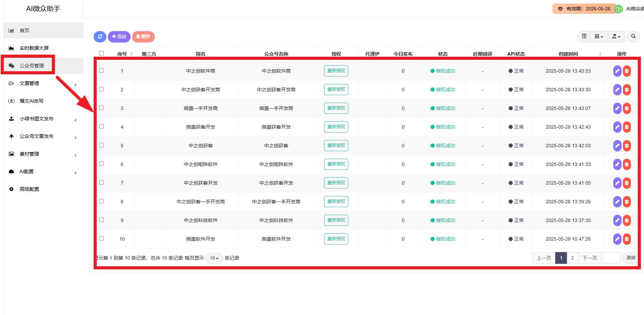Edit row 10 微盛软件开发 with pencil icon

tap(617, 239)
